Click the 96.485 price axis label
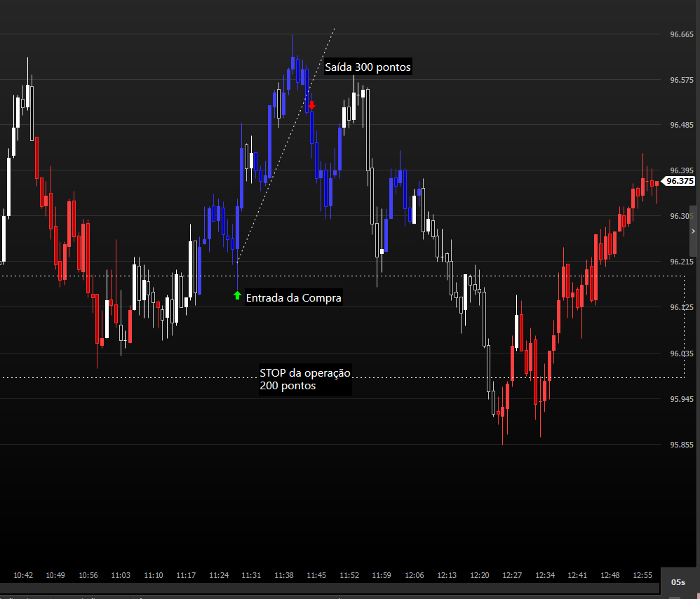This screenshot has width=700, height=599. tap(682, 125)
